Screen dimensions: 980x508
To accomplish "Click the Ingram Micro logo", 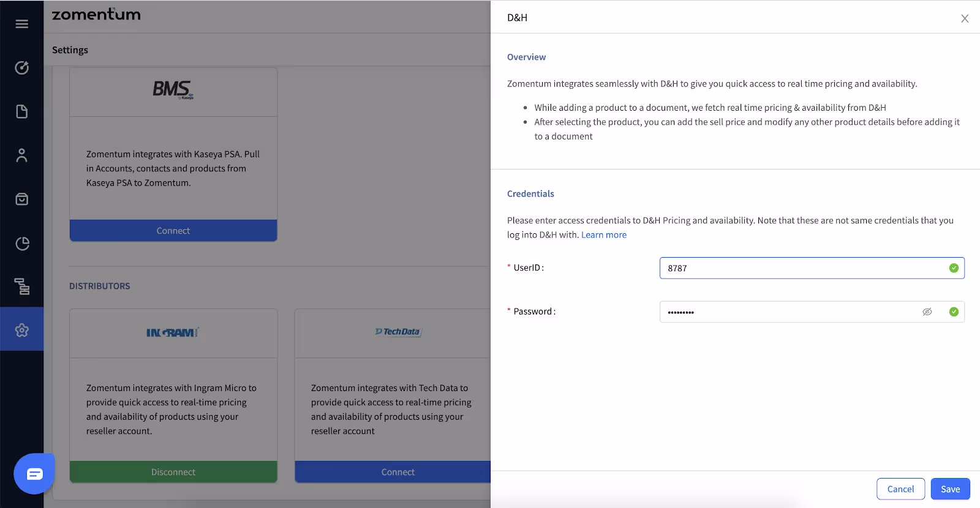I will click(x=173, y=332).
